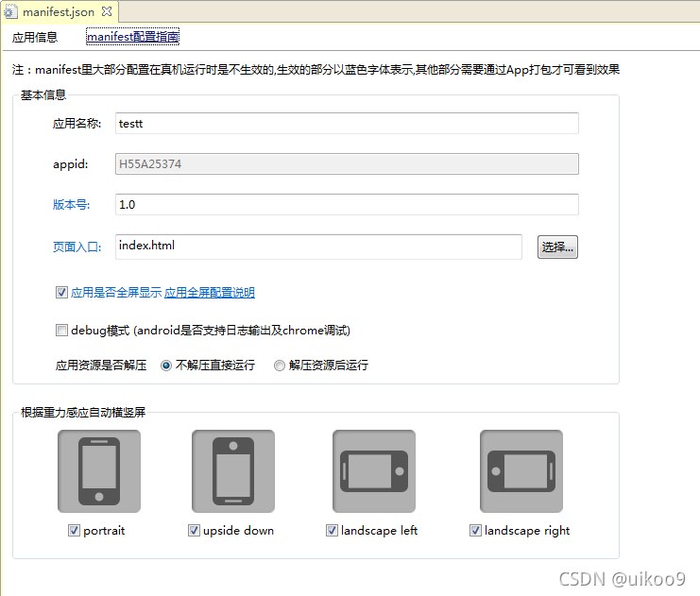Click the 应用资源是否解压 label
The width and height of the screenshot is (700, 596).
click(x=101, y=366)
